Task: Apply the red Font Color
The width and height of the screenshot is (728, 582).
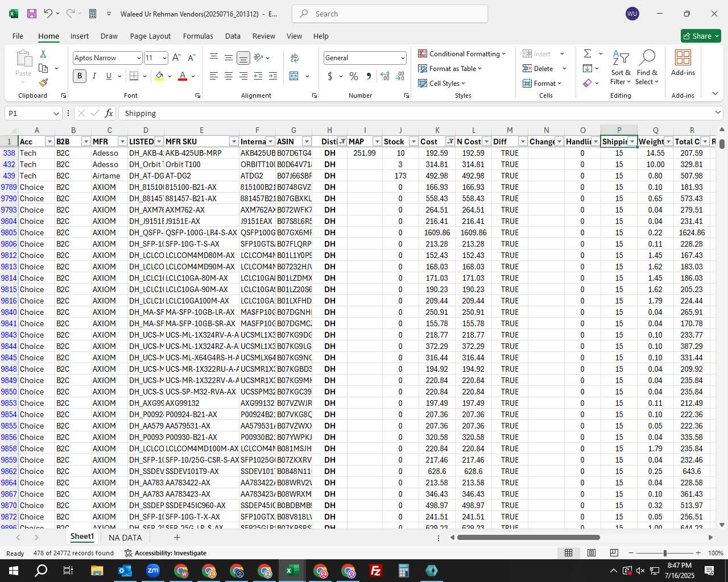Action: click(183, 76)
